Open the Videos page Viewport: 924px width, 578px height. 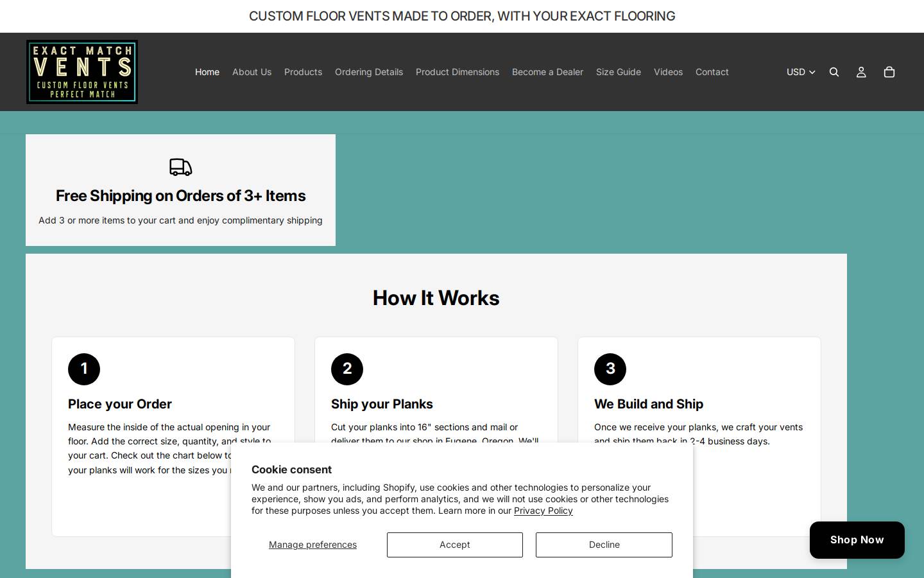point(668,72)
